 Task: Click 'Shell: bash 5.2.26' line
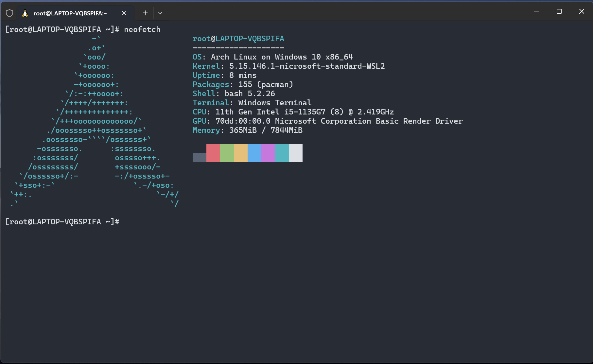(234, 94)
